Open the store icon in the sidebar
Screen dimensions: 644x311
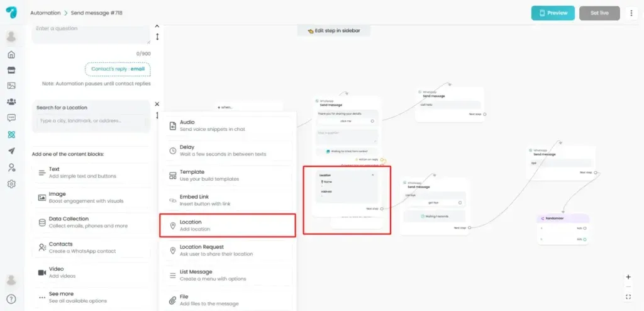11,71
